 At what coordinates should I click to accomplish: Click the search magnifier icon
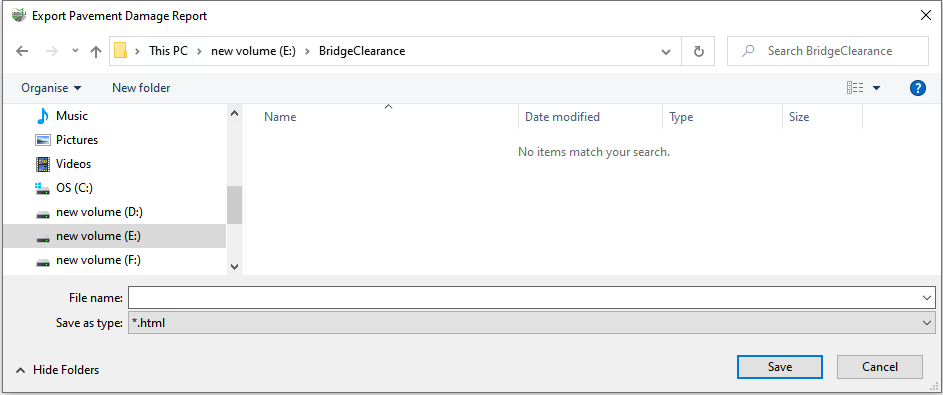click(x=748, y=51)
